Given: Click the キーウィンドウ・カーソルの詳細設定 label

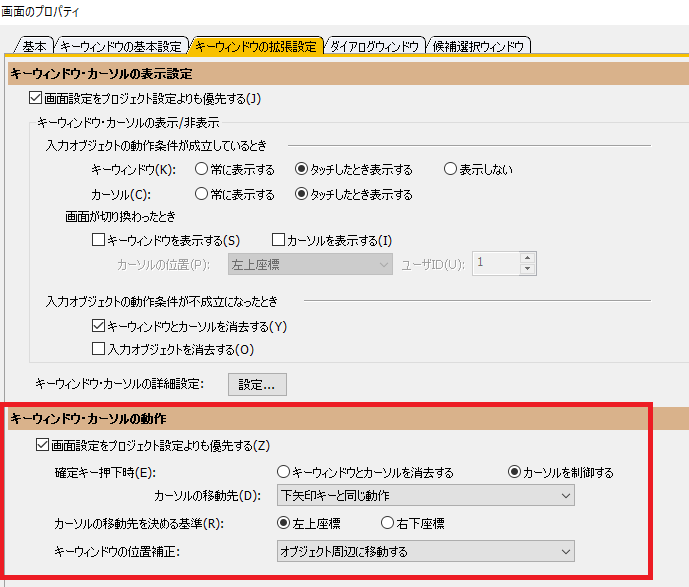Looking at the screenshot, I should [x=120, y=384].
